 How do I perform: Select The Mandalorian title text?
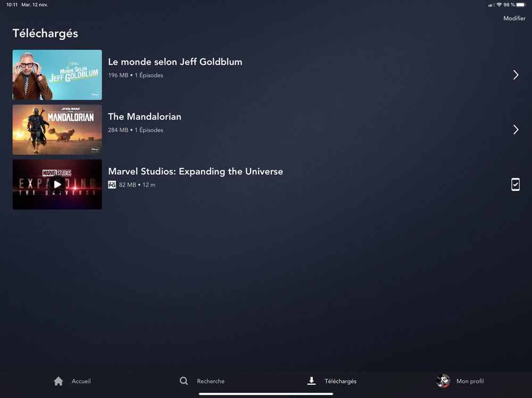click(x=145, y=116)
